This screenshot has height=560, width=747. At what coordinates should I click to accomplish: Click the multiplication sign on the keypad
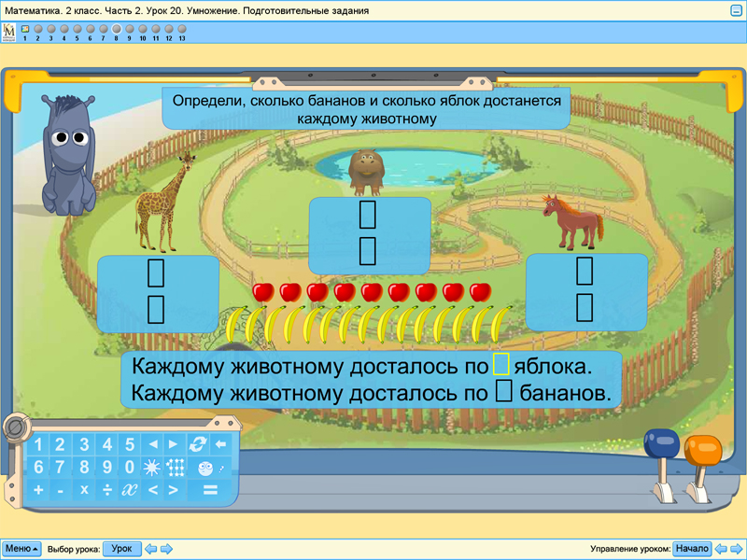[83, 489]
